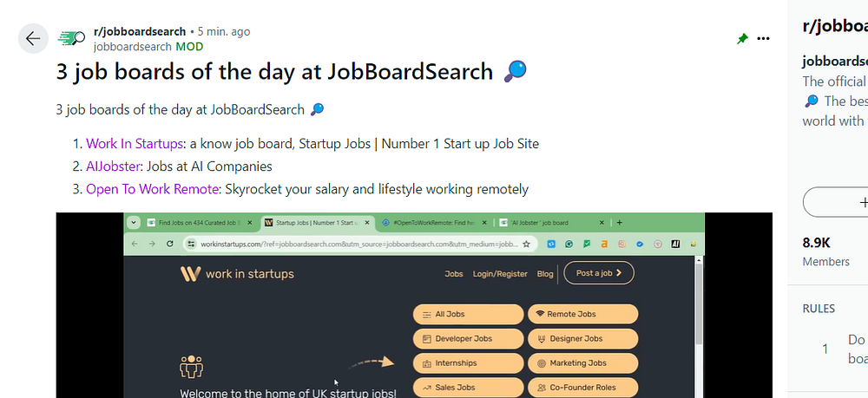Visit the Open To Work Remote link
The width and height of the screenshot is (868, 398).
pos(152,189)
